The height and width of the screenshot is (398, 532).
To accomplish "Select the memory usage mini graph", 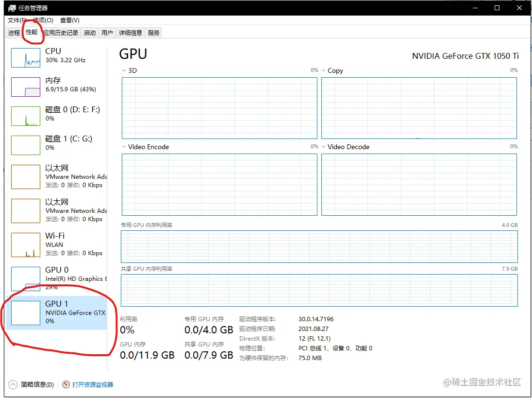I will tap(26, 87).
